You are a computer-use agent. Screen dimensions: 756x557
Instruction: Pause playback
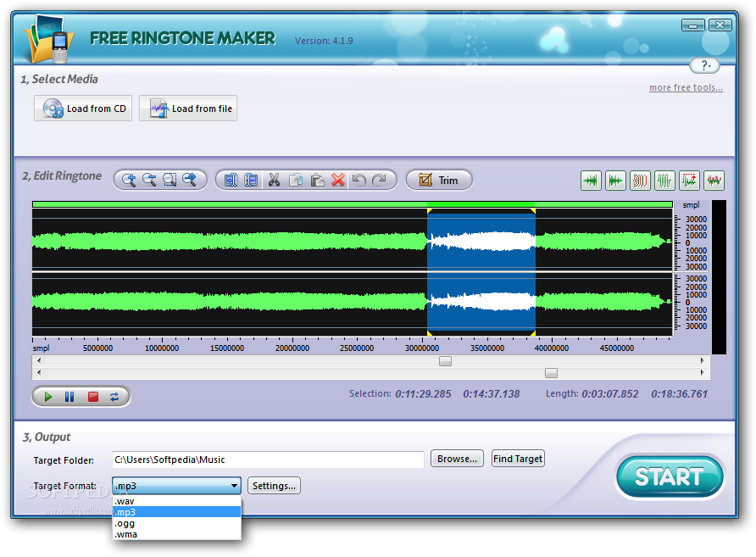69,397
